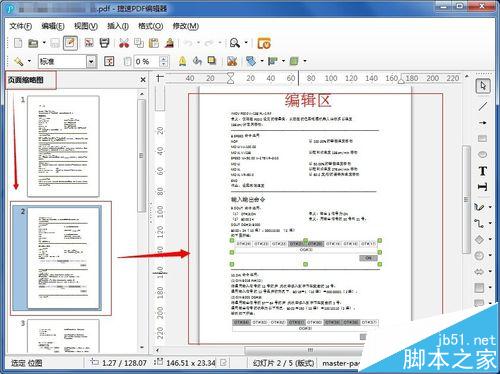Viewport: 500px width, 374px height.
Task: Select the horizontal Text tool
Action: (482, 171)
